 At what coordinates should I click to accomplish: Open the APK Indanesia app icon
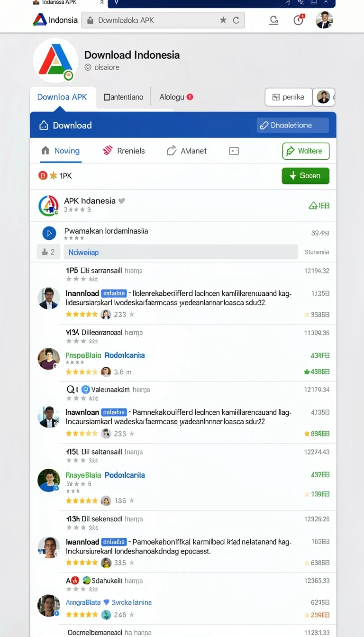pyautogui.click(x=48, y=206)
